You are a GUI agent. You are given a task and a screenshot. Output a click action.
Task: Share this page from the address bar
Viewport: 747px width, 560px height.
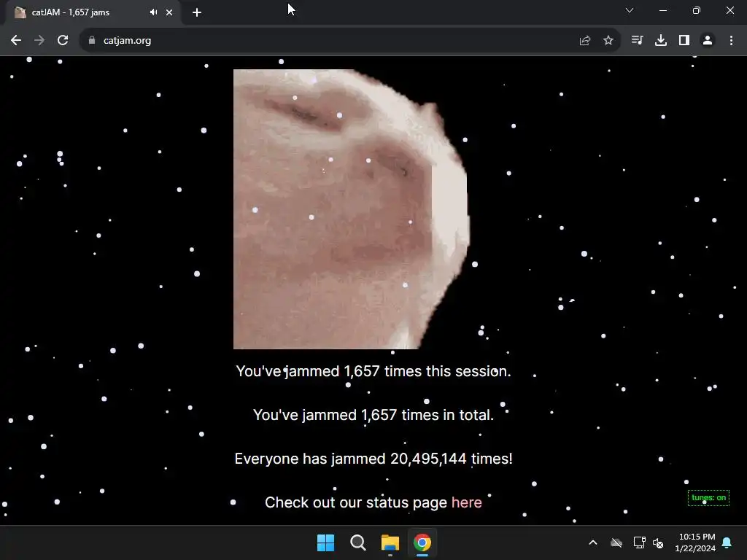pos(585,41)
